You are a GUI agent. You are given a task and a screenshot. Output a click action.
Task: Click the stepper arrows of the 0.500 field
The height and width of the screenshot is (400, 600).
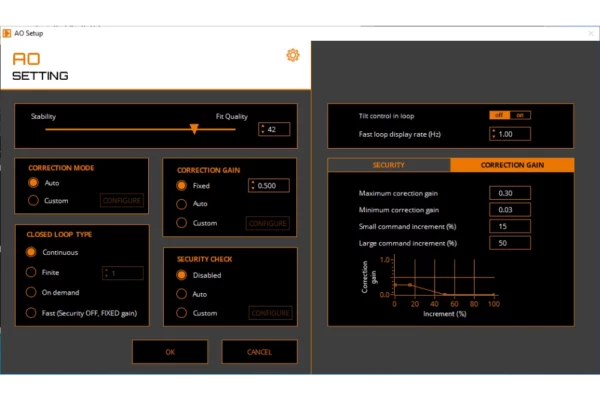coord(253,186)
